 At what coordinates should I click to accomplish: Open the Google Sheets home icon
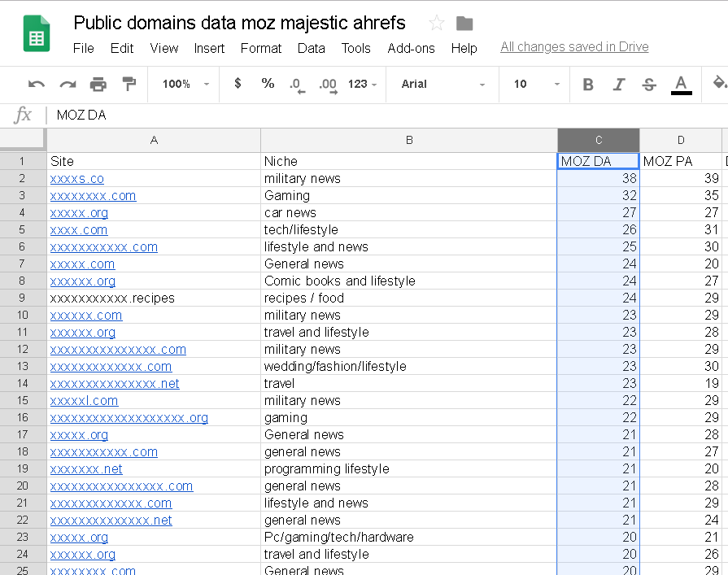(x=37, y=34)
